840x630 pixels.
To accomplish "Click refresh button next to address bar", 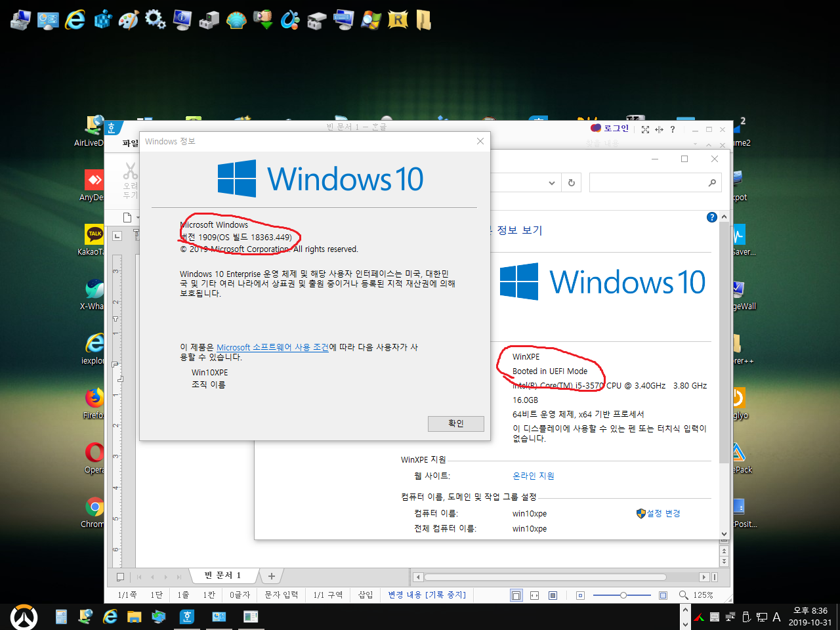I will click(x=572, y=183).
